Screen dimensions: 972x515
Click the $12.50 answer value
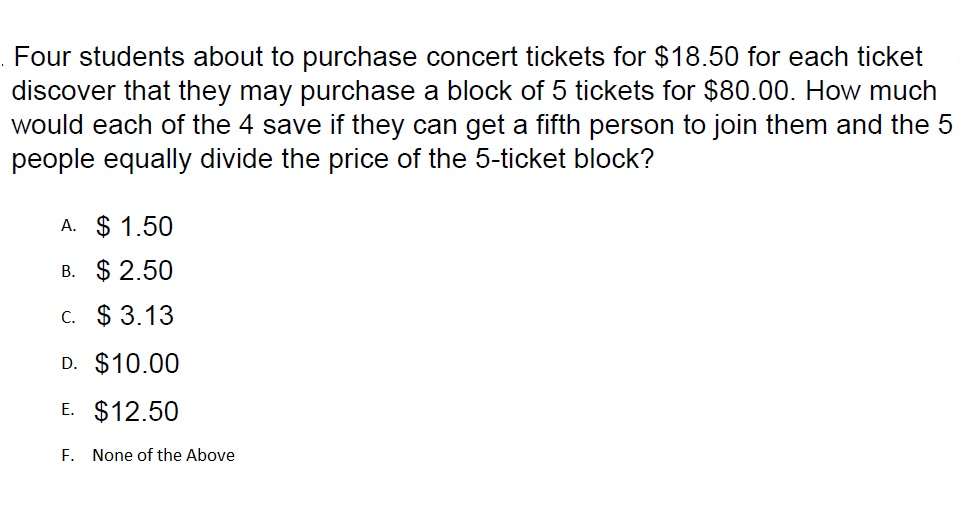[x=137, y=411]
